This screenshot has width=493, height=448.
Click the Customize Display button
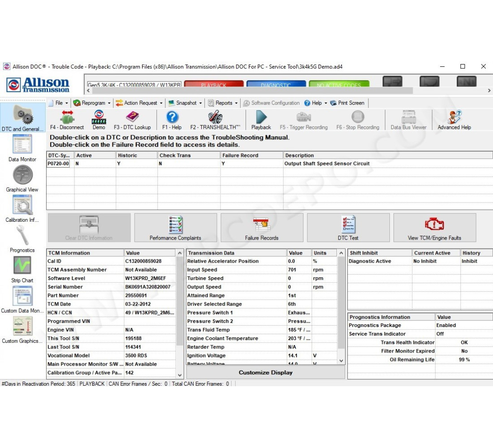click(x=266, y=373)
